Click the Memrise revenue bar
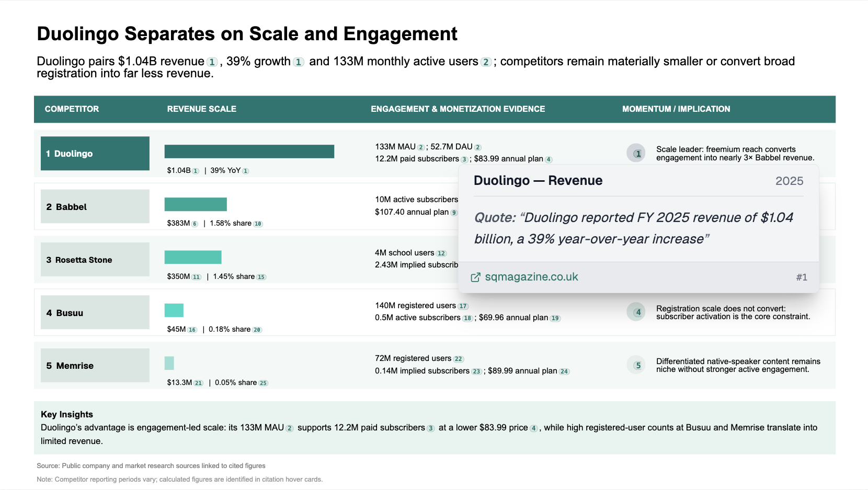Image resolution: width=868 pixels, height=490 pixels. pyautogui.click(x=169, y=363)
